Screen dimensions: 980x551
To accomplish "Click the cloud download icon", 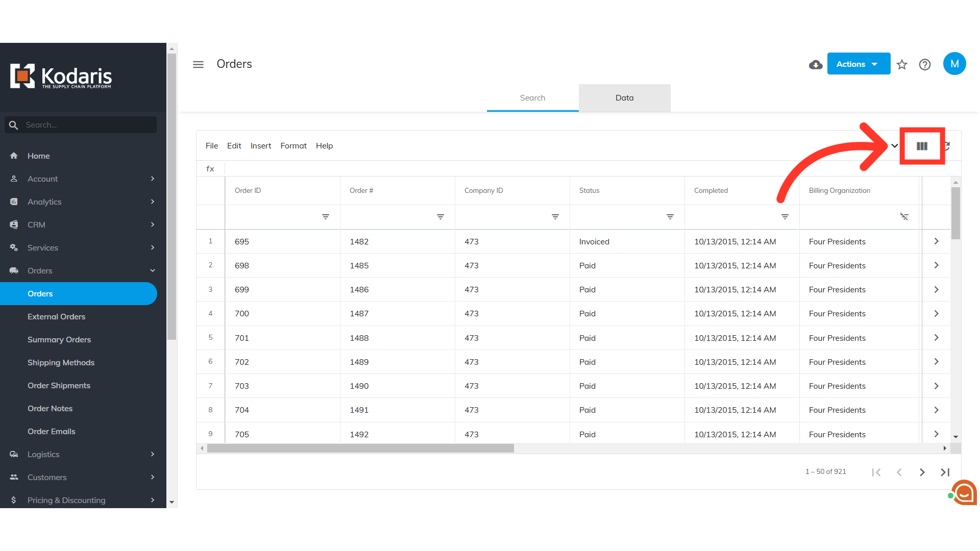I will [816, 65].
